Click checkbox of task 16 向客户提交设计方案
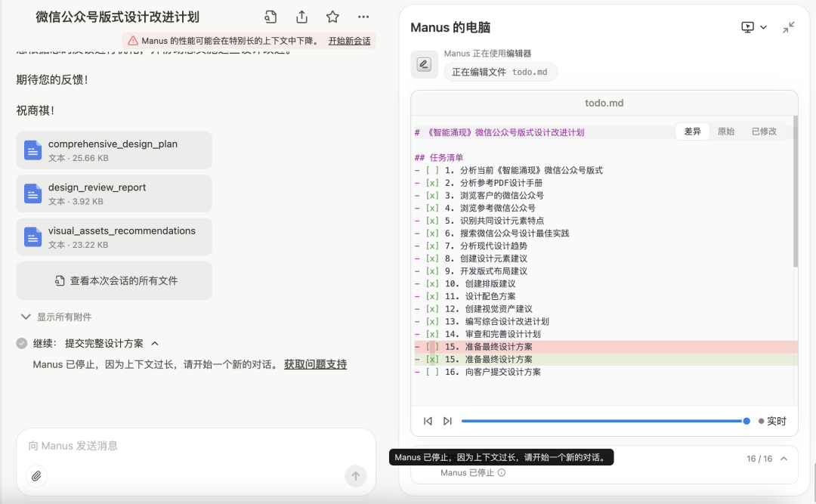 432,372
